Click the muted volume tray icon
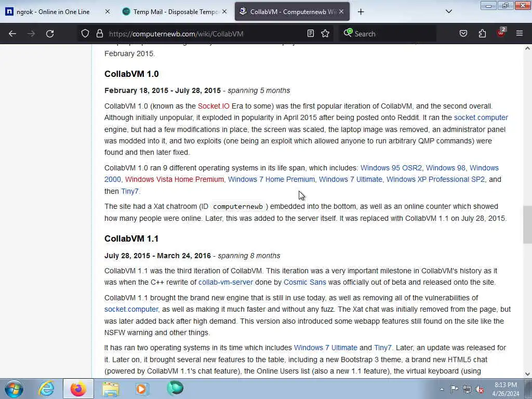The width and height of the screenshot is (532, 399). [x=480, y=390]
